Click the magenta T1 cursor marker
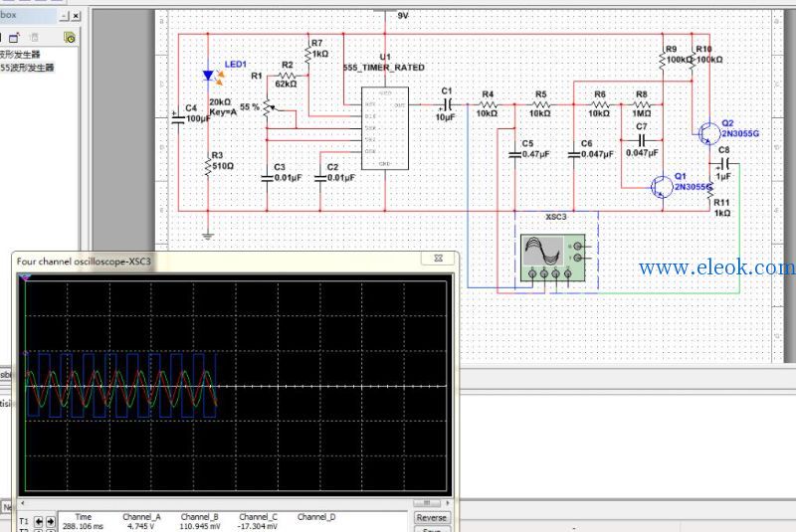 [x=25, y=277]
